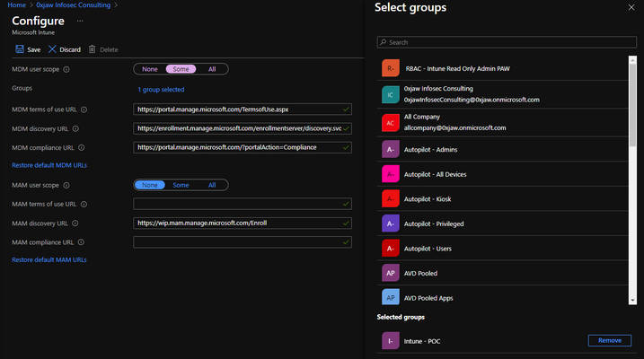Viewport: 644px width, 359px height.
Task: Click the group list scroll down arrow
Action: (x=632, y=301)
